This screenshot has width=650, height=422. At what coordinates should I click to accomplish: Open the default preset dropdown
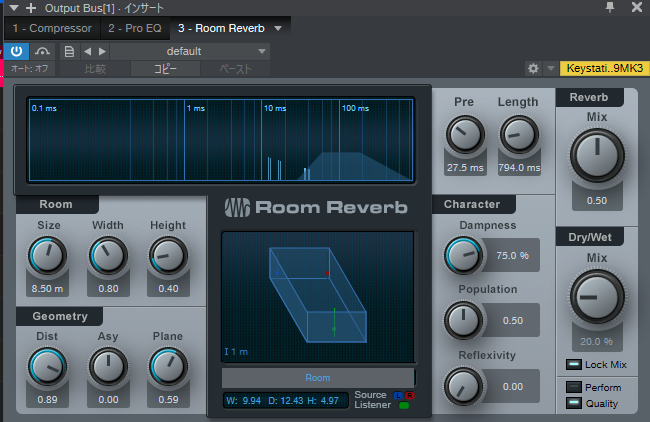point(190,51)
